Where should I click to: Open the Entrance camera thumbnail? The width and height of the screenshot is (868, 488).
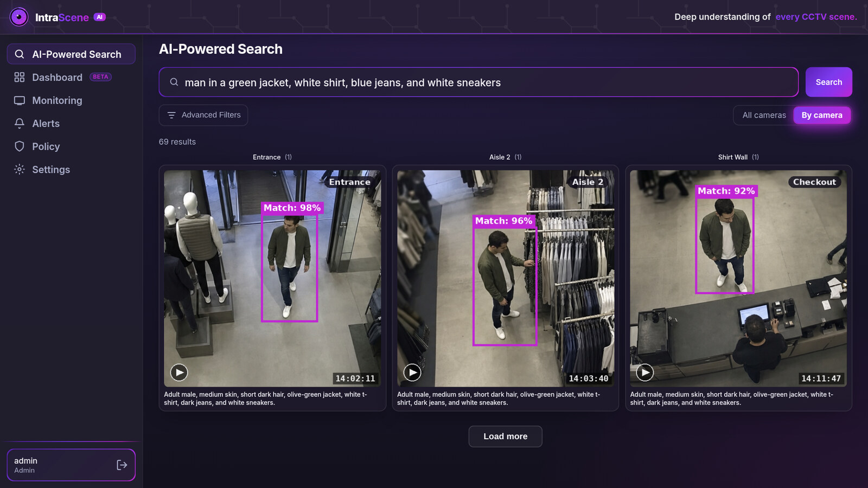272,278
